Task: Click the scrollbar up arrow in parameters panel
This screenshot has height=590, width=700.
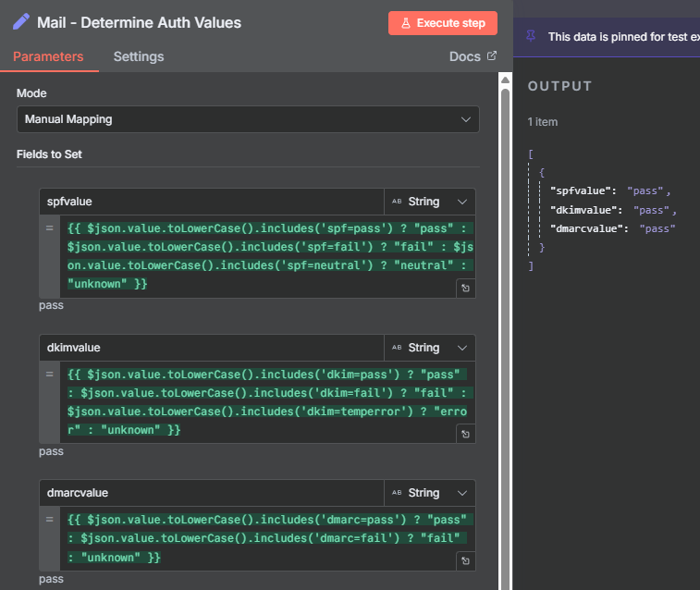Action: 505,81
